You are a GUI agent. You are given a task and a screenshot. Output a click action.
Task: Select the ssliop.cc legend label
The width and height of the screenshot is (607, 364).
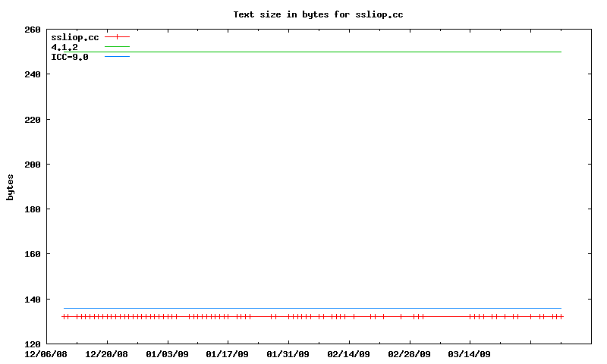74,37
